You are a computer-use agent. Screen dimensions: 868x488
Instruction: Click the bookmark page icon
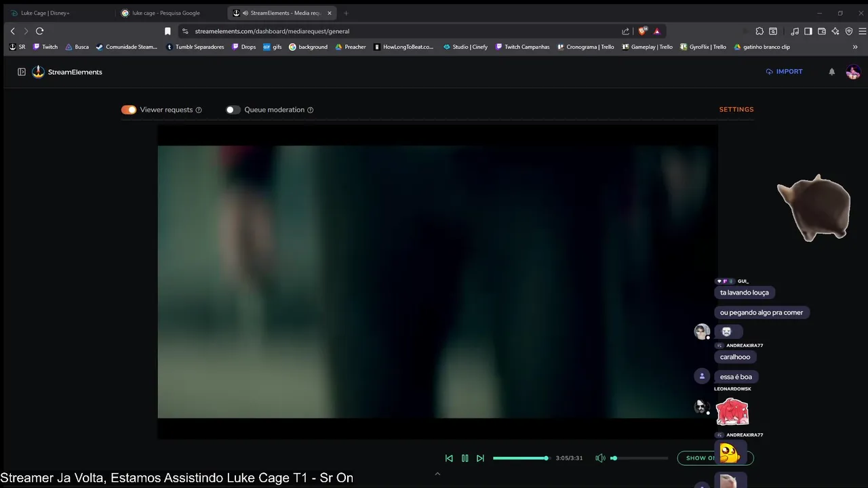click(x=167, y=31)
